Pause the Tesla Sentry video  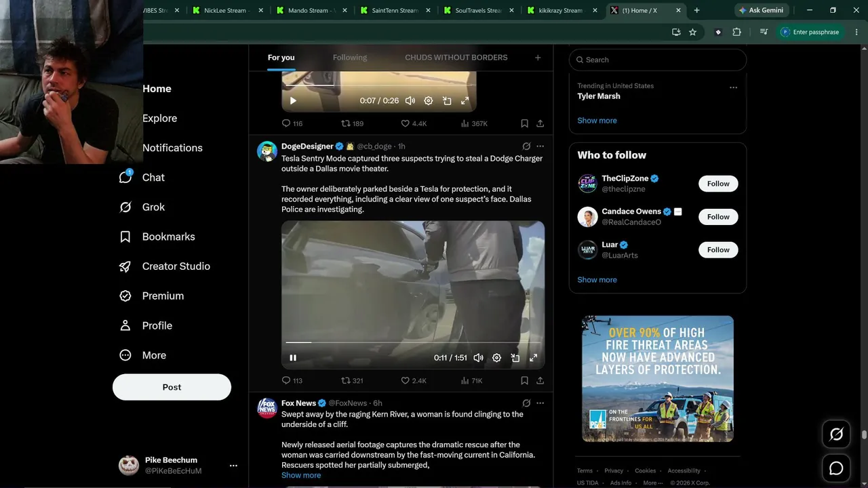[x=293, y=358]
